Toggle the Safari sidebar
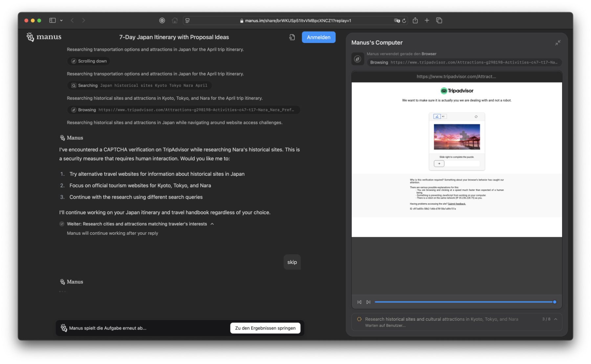The image size is (591, 364). click(53, 20)
